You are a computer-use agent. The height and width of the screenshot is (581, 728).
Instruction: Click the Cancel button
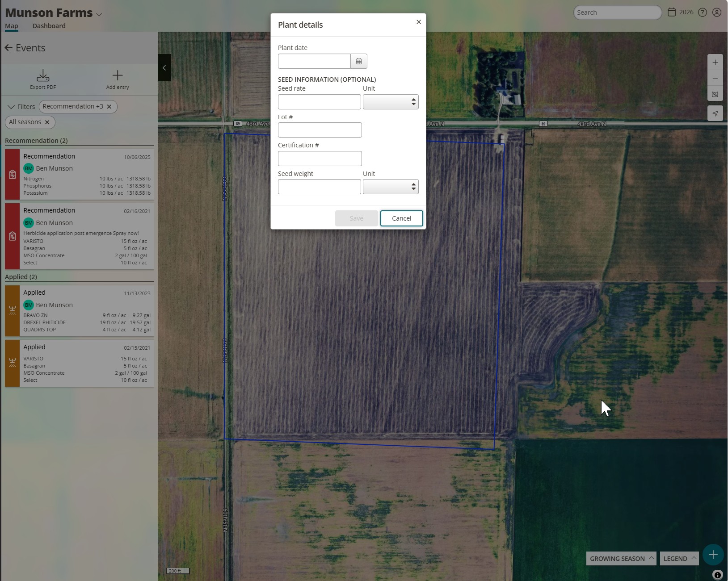click(401, 218)
